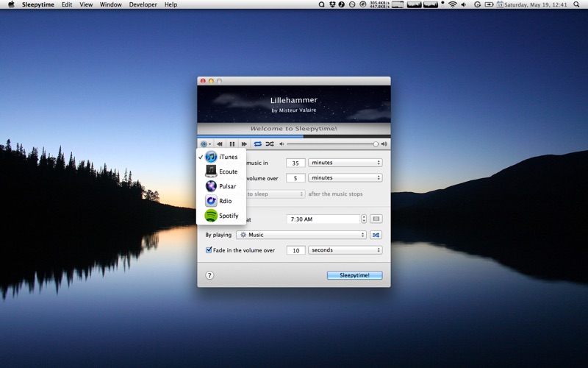Toggle the Fade in the volume over checkbox
The height and width of the screenshot is (368, 588).
click(209, 250)
